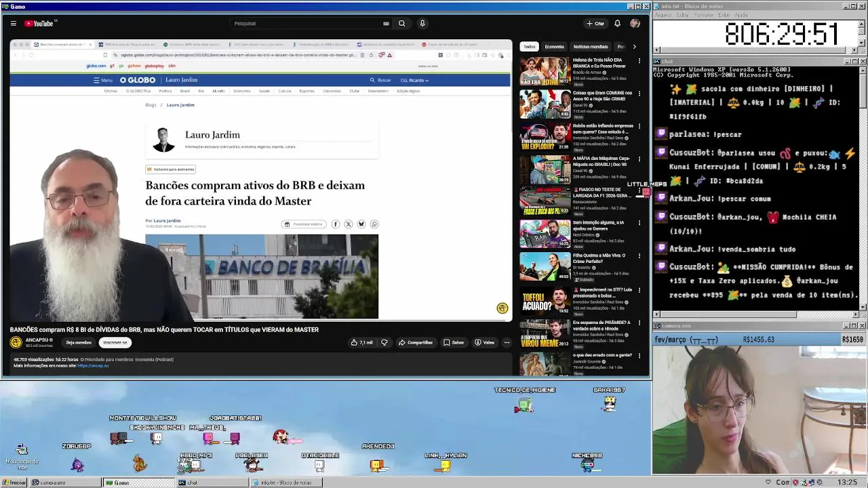Click the Inscrever-se subscribe button
The width and height of the screenshot is (868, 488).
[115, 342]
